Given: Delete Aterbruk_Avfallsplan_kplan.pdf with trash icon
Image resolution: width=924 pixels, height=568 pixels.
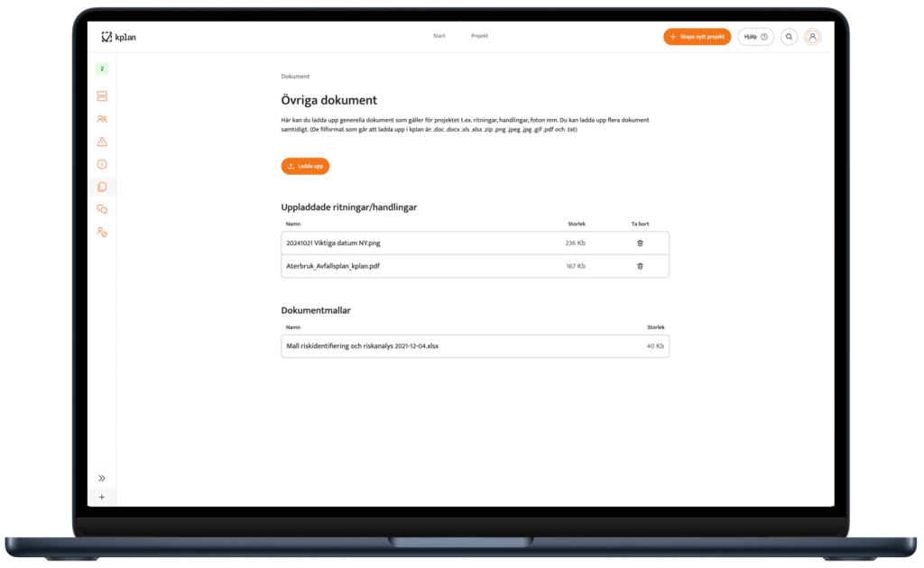Looking at the screenshot, I should (x=640, y=266).
